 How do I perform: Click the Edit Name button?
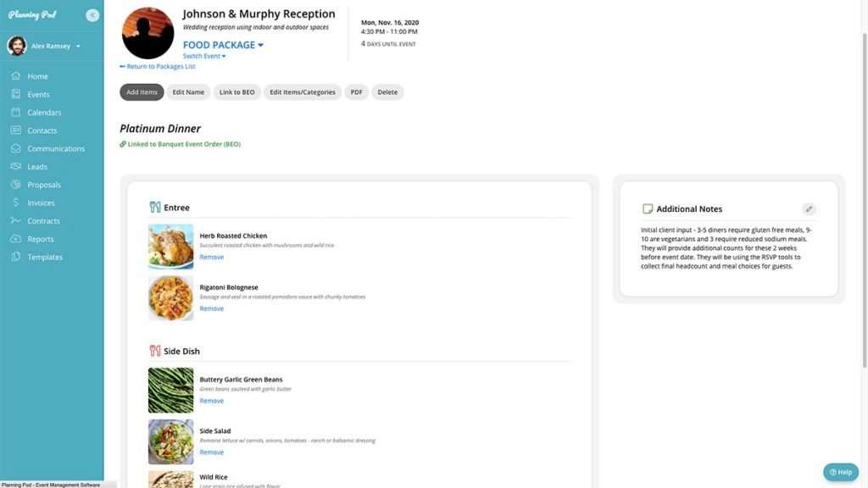coord(188,91)
